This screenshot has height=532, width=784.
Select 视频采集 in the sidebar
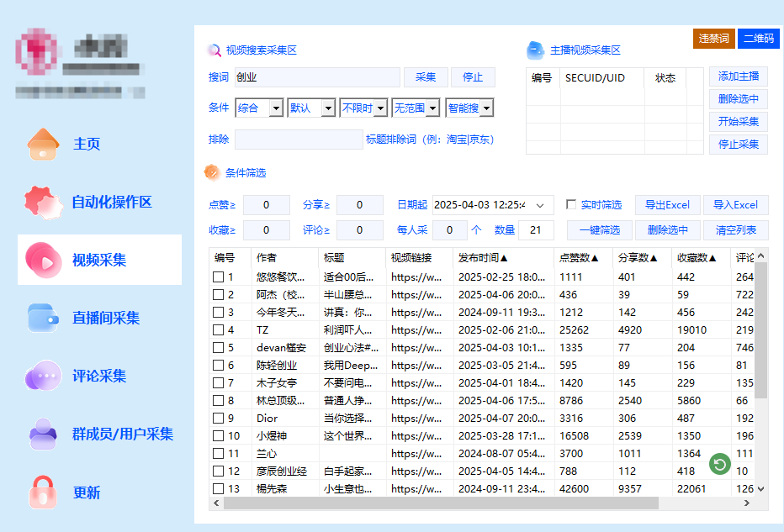pyautogui.click(x=99, y=260)
